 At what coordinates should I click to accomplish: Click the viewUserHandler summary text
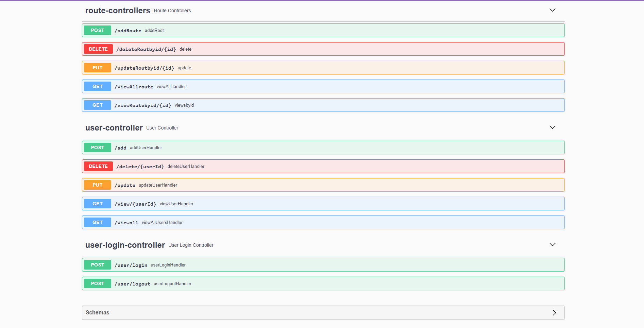coord(176,204)
